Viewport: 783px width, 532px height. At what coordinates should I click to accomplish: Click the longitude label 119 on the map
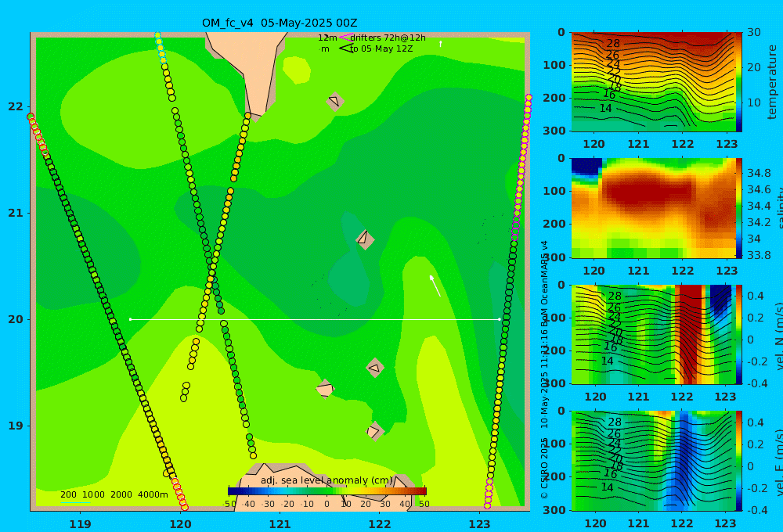point(81,524)
